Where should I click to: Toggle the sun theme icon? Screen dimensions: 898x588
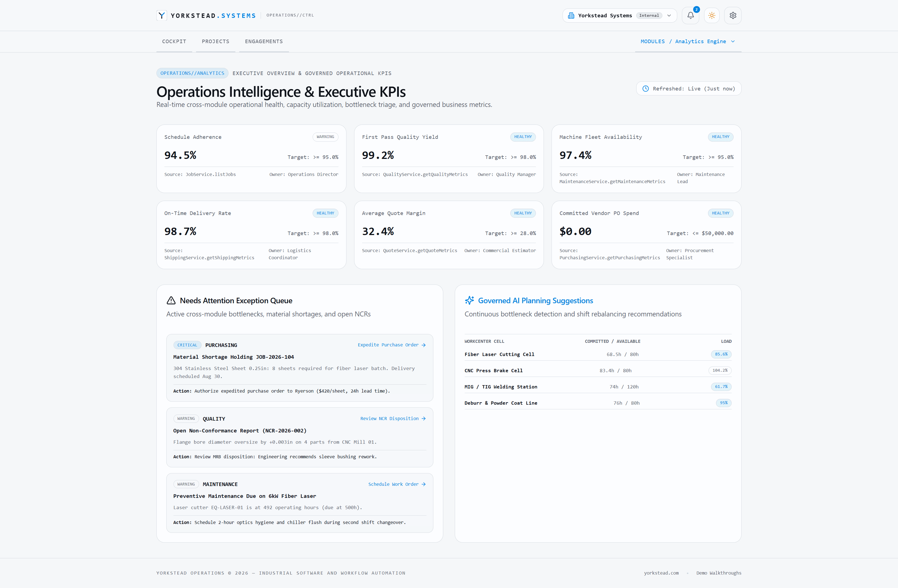click(x=712, y=15)
